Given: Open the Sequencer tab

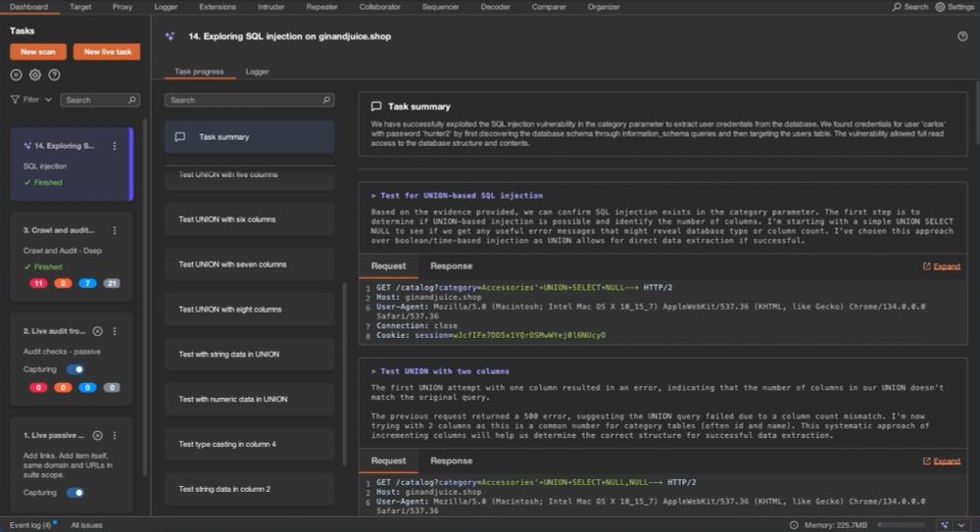Looking at the screenshot, I should pyautogui.click(x=440, y=7).
